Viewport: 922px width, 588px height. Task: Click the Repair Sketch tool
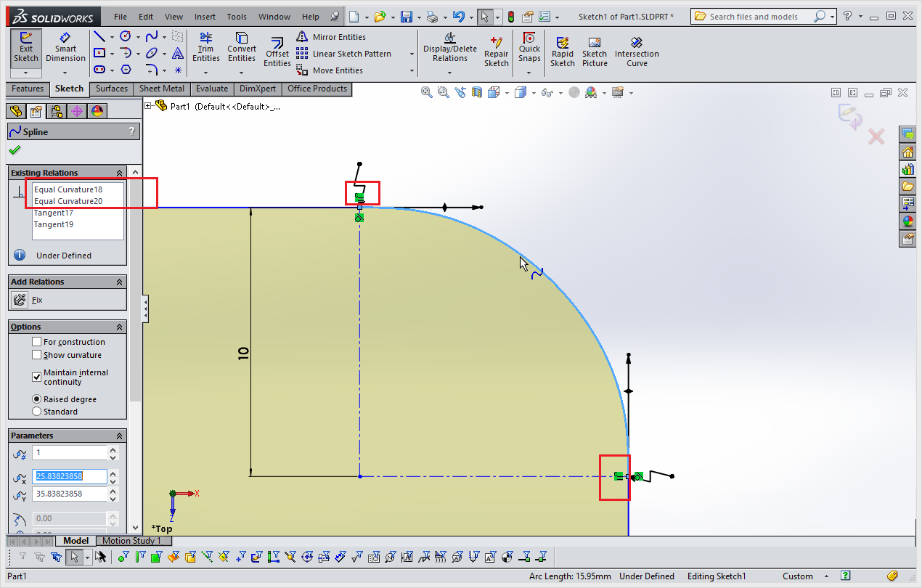497,52
